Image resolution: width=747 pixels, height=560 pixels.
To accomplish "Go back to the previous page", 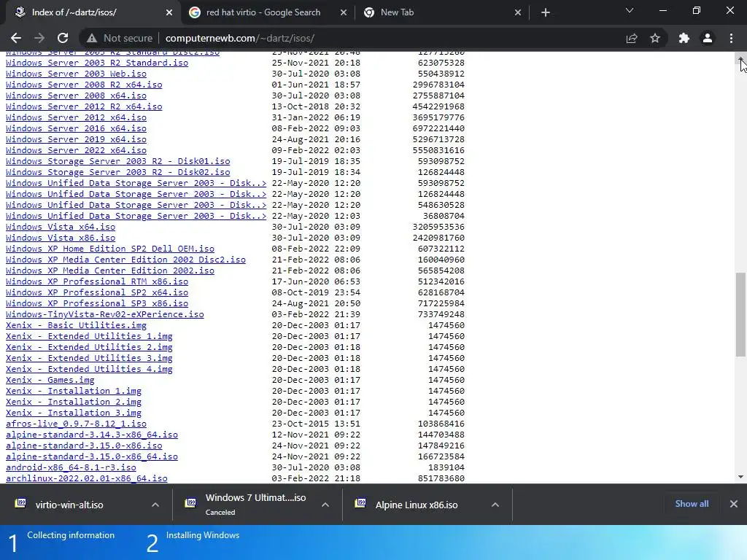I will (x=16, y=38).
